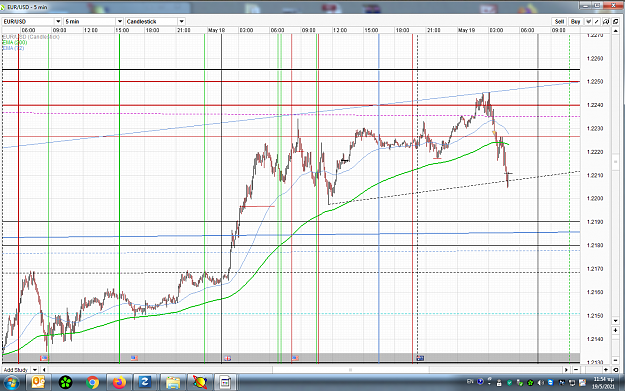625x391 pixels.
Task: Open the active chart app taskbar button
Action: (x=226, y=383)
